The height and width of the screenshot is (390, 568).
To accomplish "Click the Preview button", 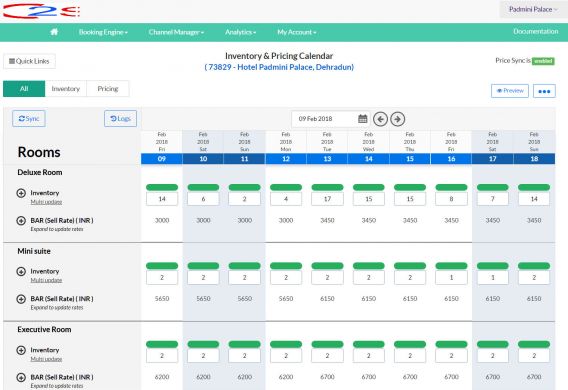I will click(510, 91).
